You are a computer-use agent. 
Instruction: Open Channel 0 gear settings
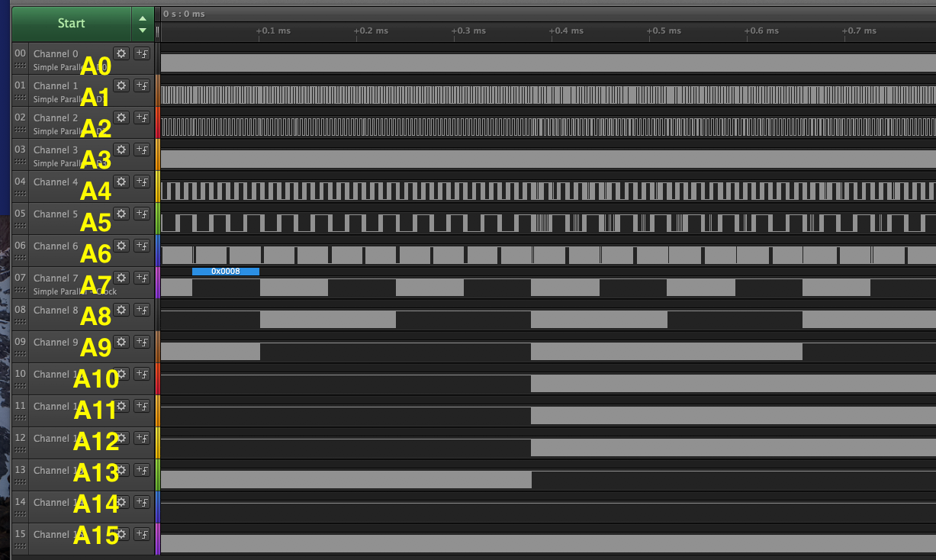[x=121, y=53]
